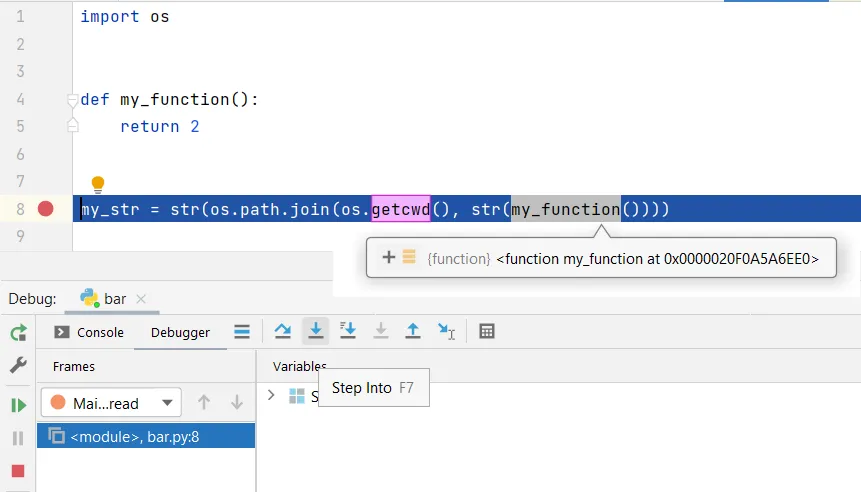Click the yellow intention lightbulb
Screen dimensions: 861x492
[98, 184]
